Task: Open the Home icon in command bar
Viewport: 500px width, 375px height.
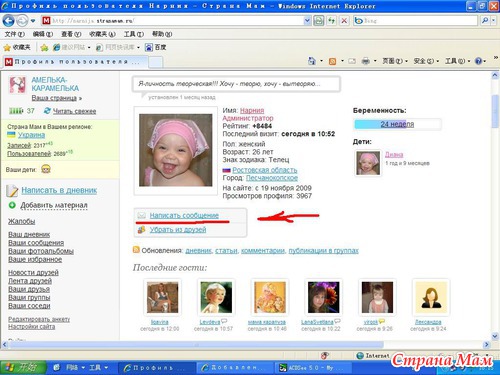Action: click(x=312, y=61)
